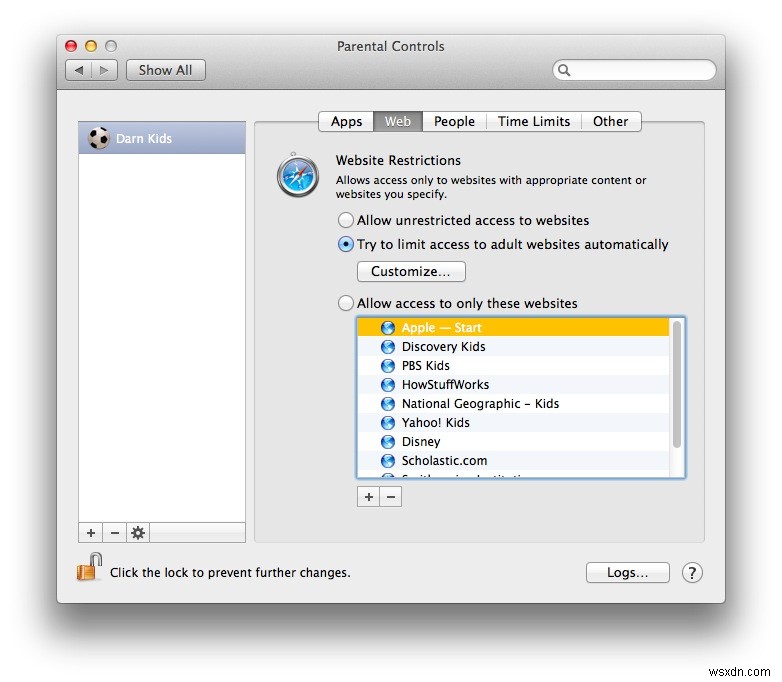Remove user with sidebar minus button
The image size is (782, 682).
pyautogui.click(x=115, y=533)
